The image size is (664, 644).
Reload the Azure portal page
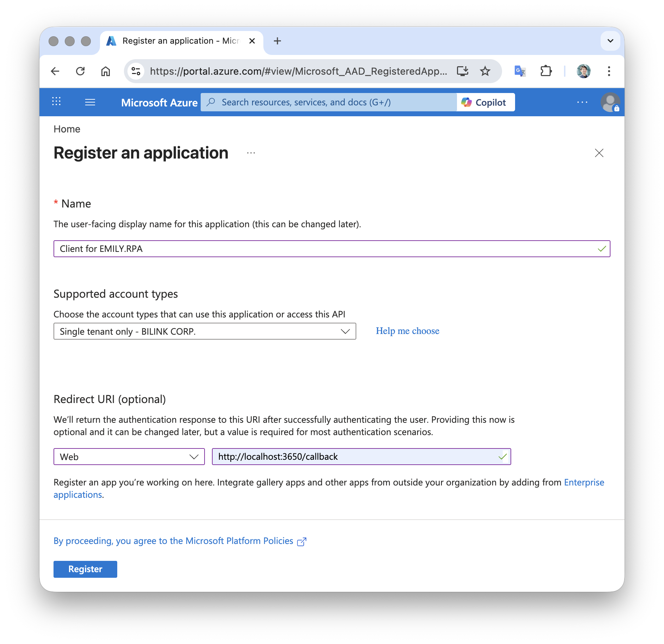click(x=80, y=71)
